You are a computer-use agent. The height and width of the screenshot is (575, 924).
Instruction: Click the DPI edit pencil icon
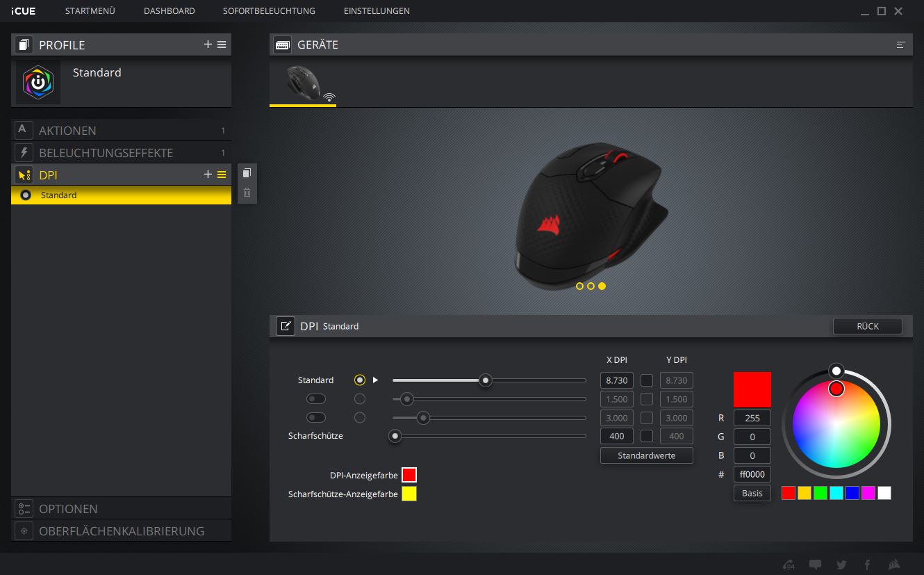286,326
